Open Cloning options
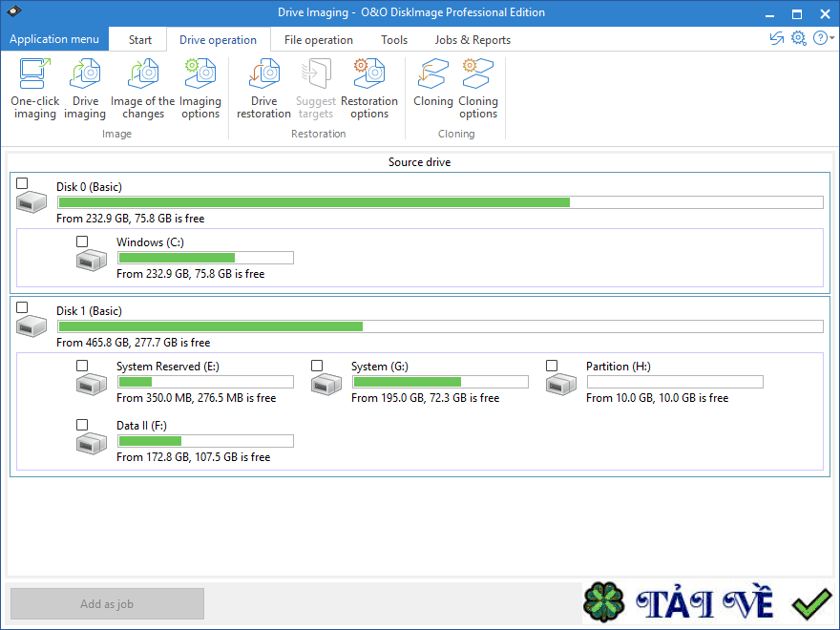Screen dimensions: 840x630 [x=478, y=89]
